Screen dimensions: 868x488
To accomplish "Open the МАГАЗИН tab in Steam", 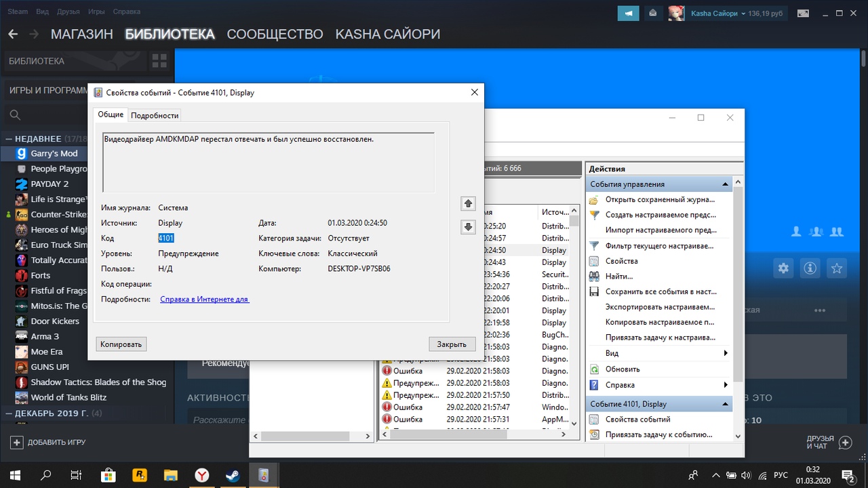I will [81, 35].
